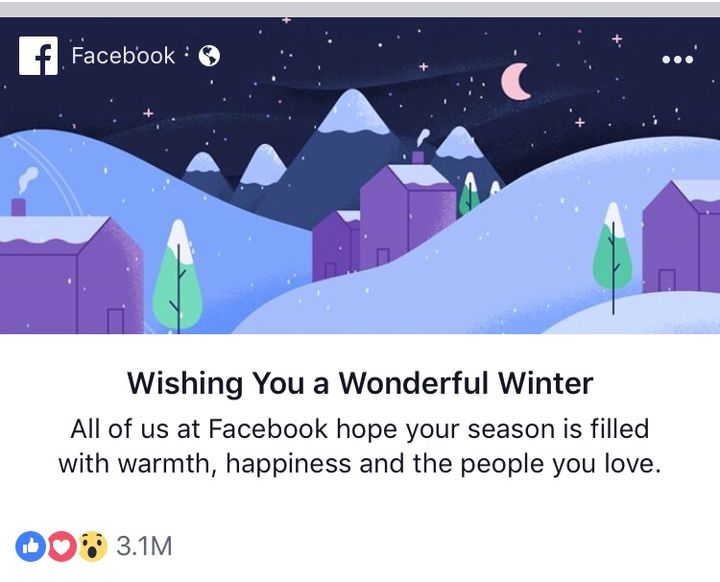Click the 'Wishing You a Wonderful Winter' headline

360,383
